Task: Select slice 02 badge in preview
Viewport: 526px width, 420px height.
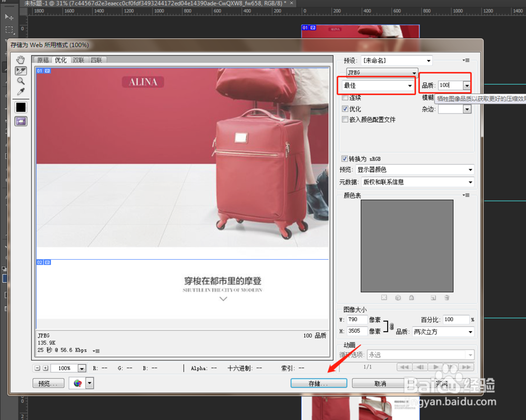Action: click(x=43, y=262)
